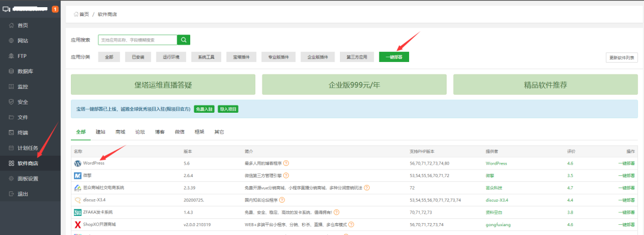Select the 运行环境 category filter
The height and width of the screenshot is (235, 644).
point(171,57)
